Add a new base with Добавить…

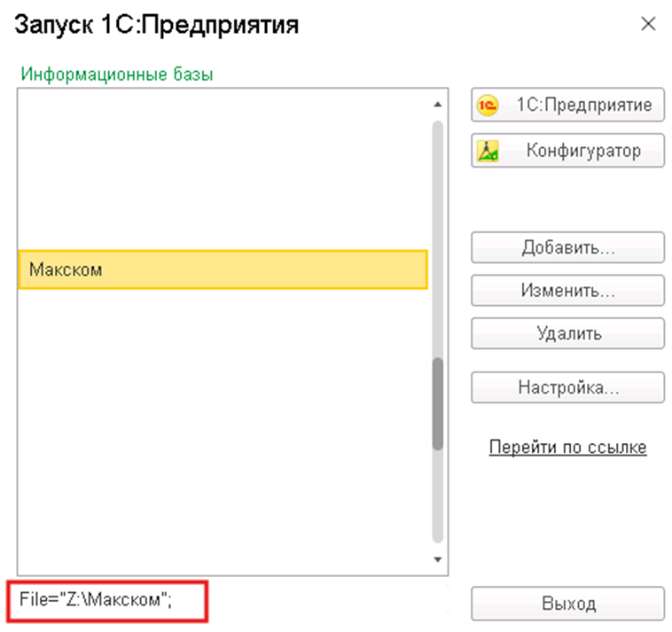567,247
